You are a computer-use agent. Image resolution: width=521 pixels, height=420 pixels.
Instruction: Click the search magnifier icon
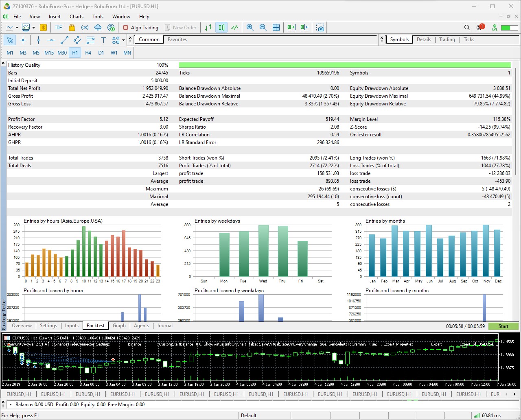(x=467, y=28)
